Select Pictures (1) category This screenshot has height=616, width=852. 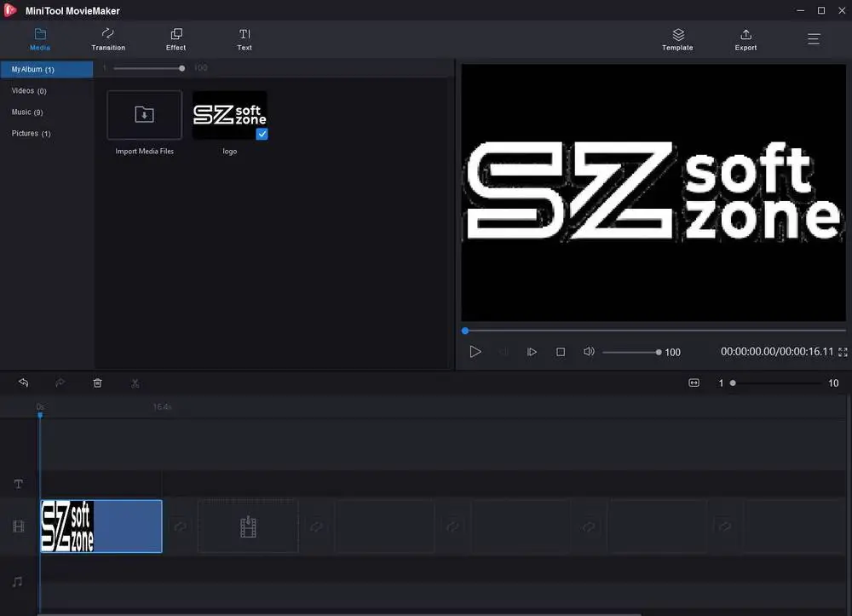[31, 133]
